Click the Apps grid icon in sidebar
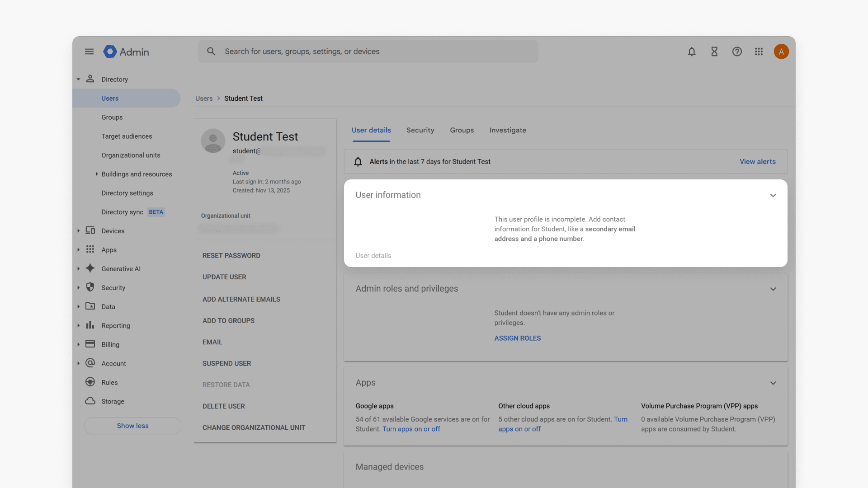Viewport: 868px width, 488px height. pyautogui.click(x=90, y=250)
